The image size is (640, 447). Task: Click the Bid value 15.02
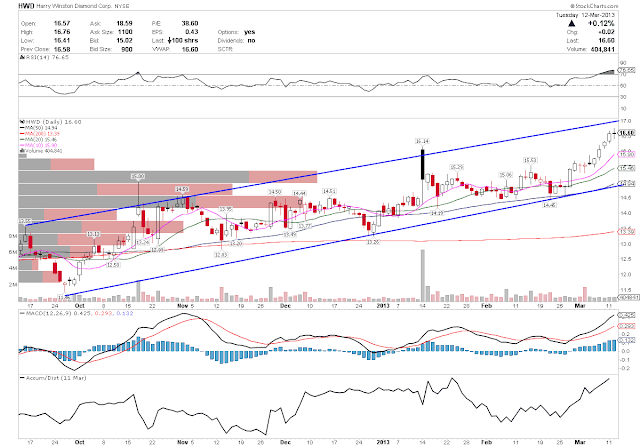tap(124, 40)
